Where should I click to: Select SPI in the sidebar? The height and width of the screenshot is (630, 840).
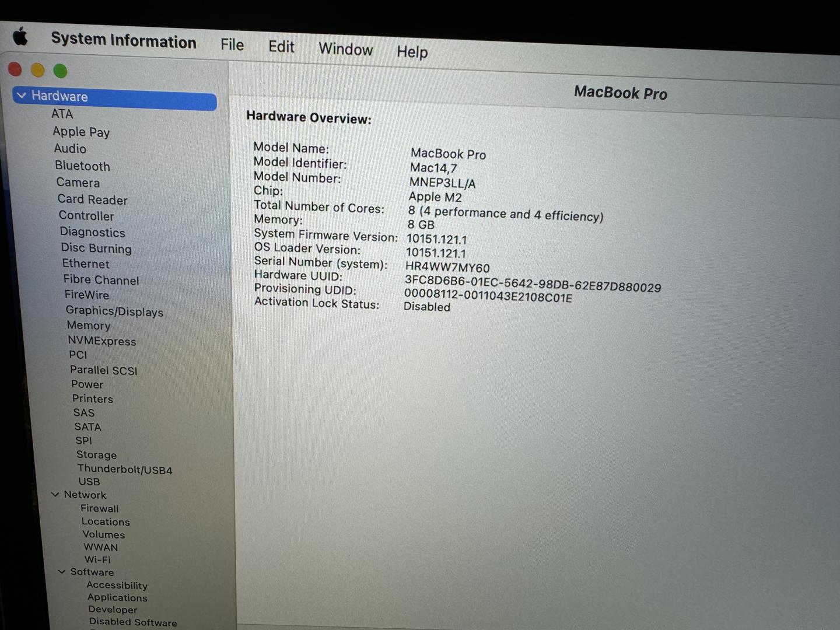[x=83, y=441]
